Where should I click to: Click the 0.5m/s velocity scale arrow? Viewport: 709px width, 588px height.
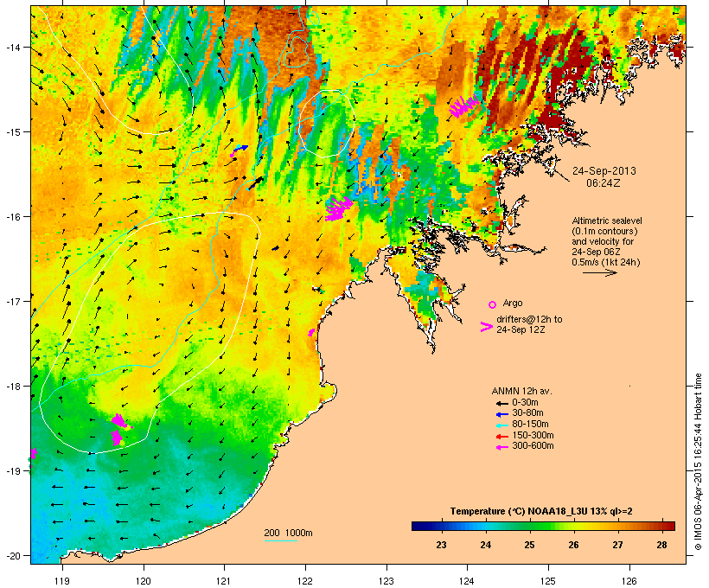599,272
